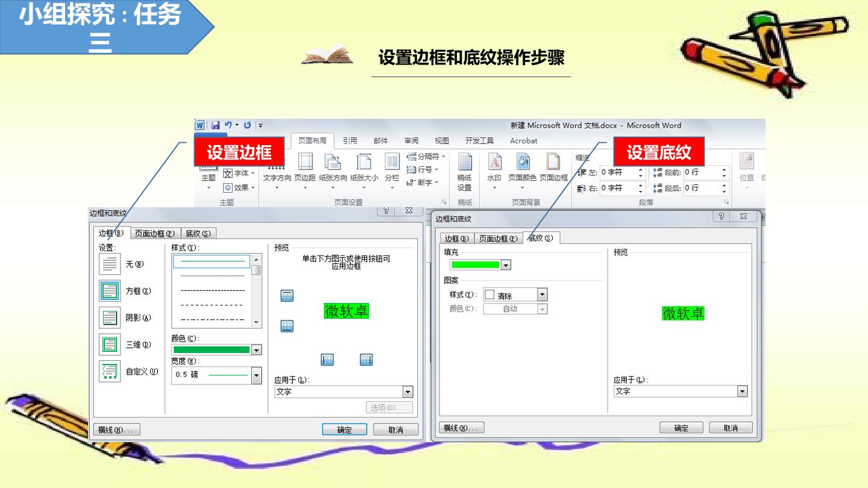
Task: Toggle the right border button under preview
Action: click(x=366, y=360)
